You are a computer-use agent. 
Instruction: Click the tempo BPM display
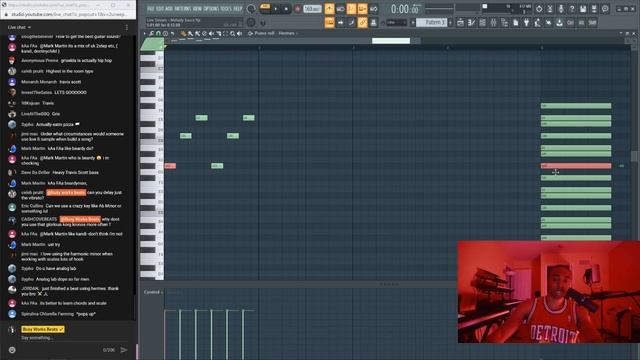(312, 9)
